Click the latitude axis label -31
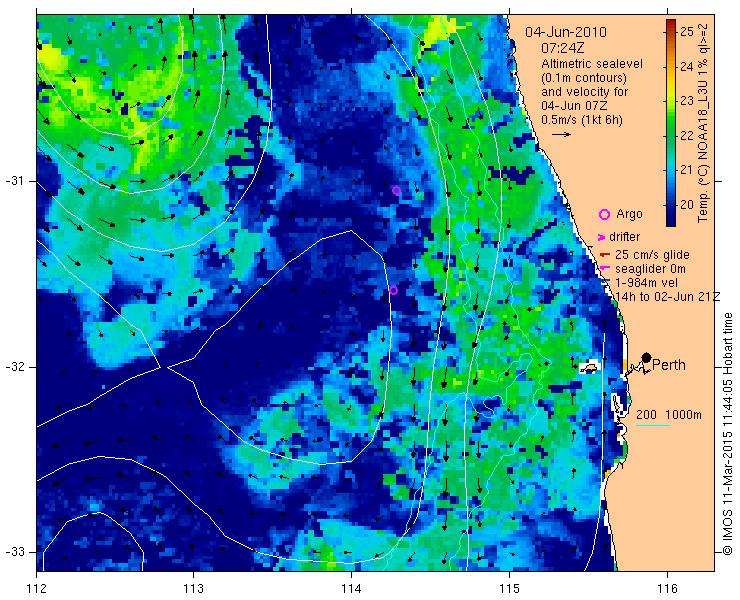This screenshot has width=740, height=600. pyautogui.click(x=14, y=181)
